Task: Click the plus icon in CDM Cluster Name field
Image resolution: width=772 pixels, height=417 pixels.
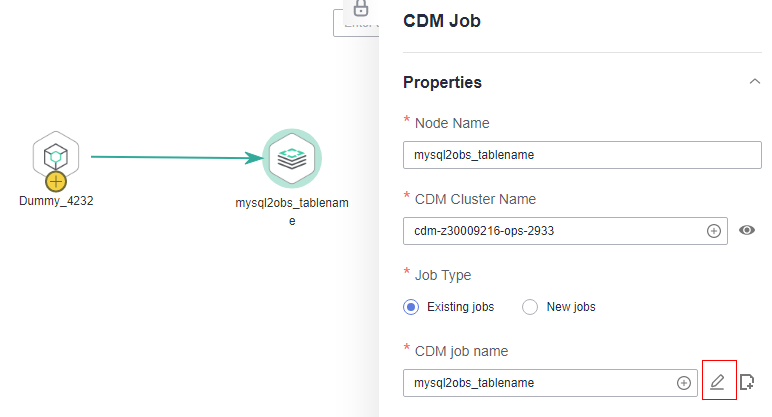Action: 713,231
